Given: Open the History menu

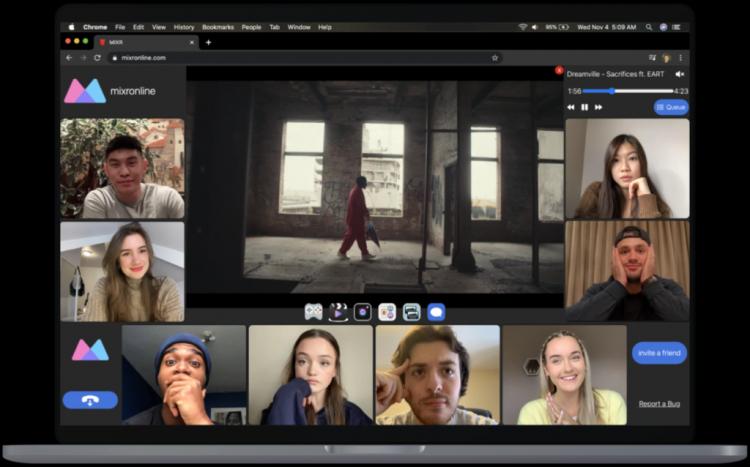Looking at the screenshot, I should [184, 27].
